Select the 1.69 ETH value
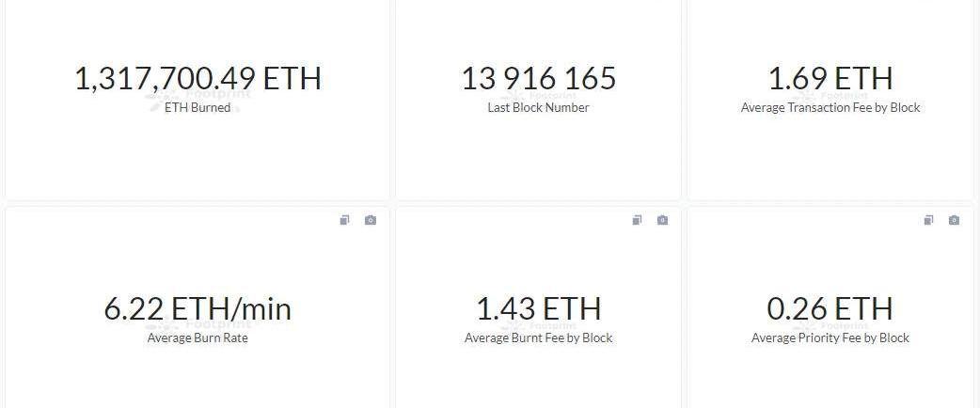 [830, 79]
